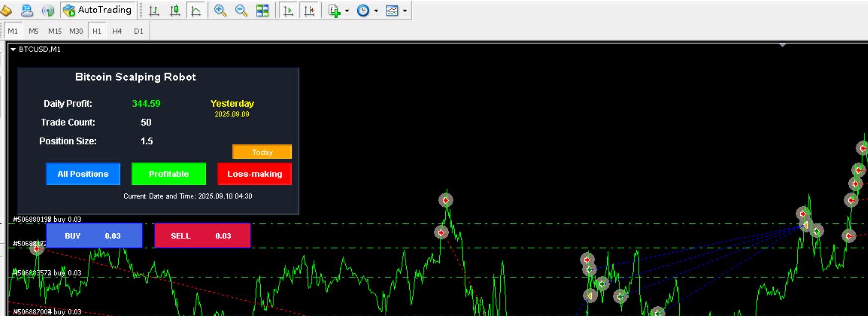
Task: Switch chart to candlesticks mode
Action: 175,10
